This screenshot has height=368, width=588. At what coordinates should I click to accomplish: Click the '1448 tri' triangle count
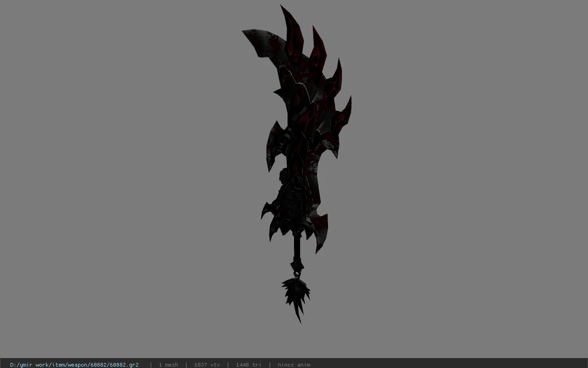click(249, 365)
